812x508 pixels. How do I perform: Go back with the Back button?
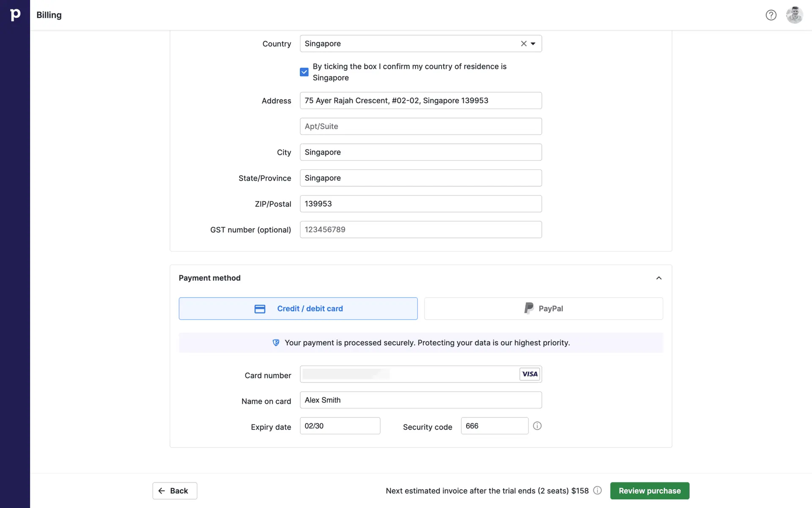point(175,491)
